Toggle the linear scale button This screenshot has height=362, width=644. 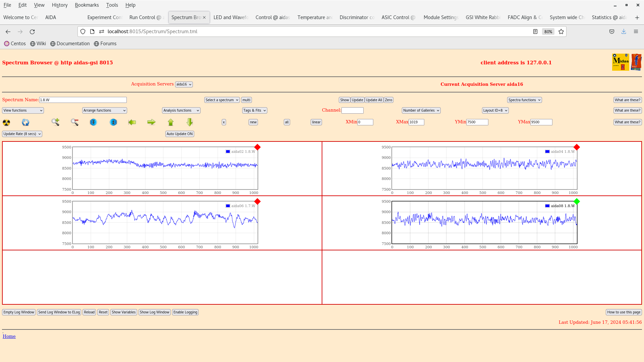tap(316, 122)
